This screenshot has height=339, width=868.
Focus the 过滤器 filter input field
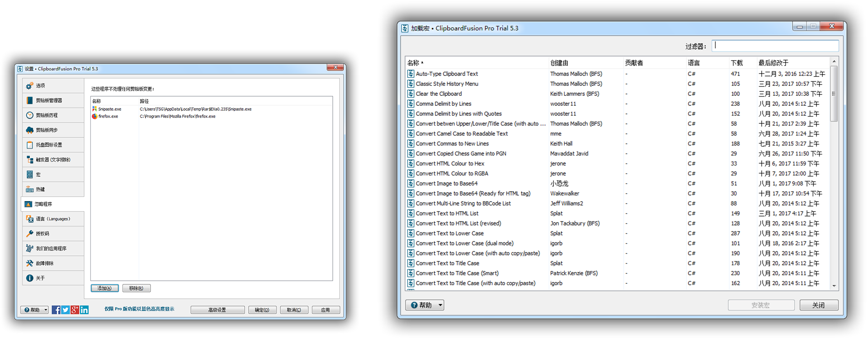[775, 46]
